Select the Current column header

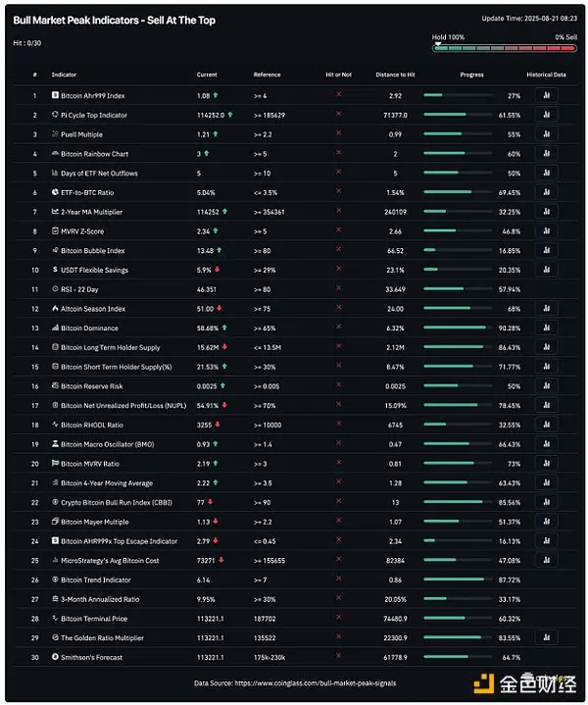click(x=207, y=75)
